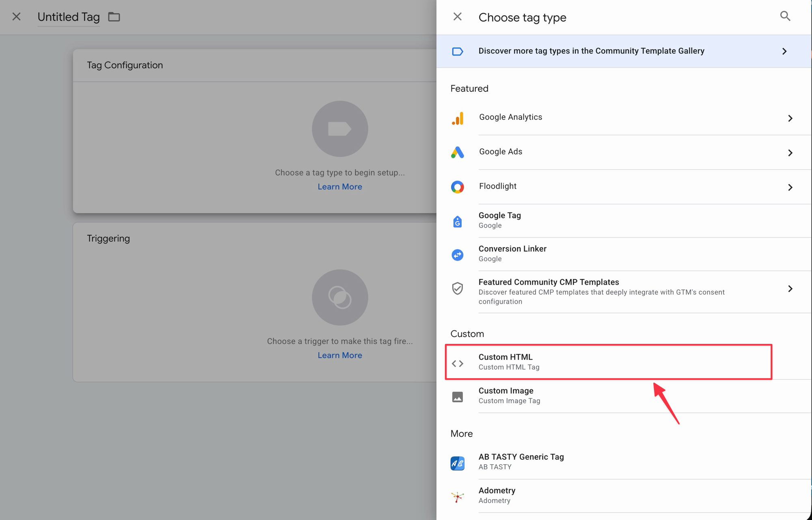Open Learn More under tag type
Screen dimensions: 812x520
pos(340,187)
